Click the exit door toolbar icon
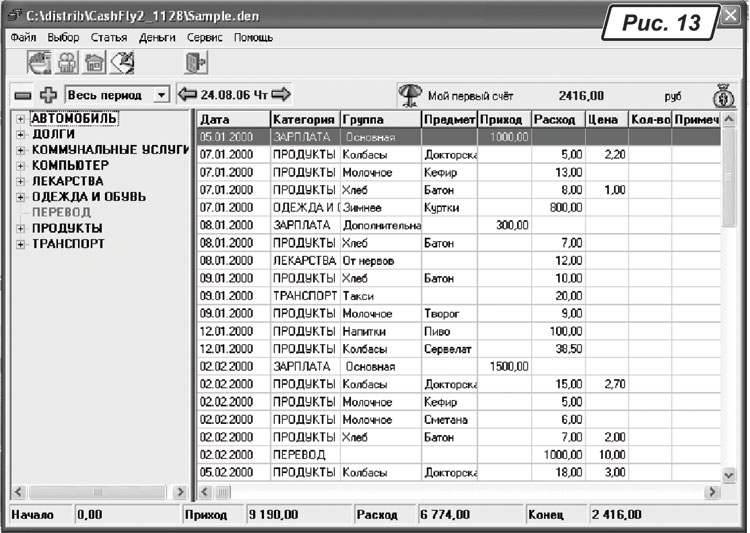Screen dimensions: 750x533 196,63
